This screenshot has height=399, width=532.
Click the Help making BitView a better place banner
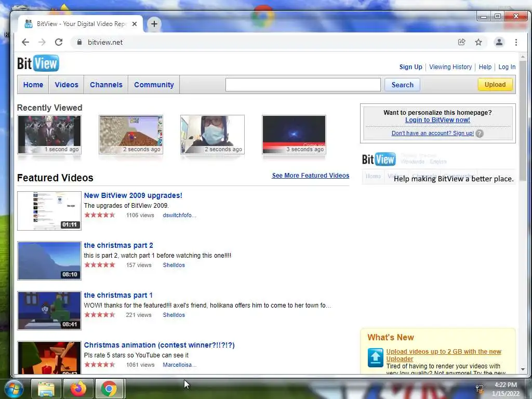pyautogui.click(x=438, y=168)
